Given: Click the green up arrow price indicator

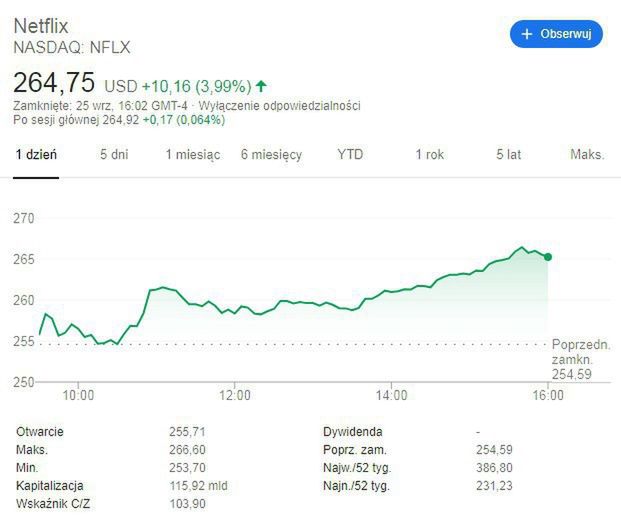Looking at the screenshot, I should coord(262,85).
